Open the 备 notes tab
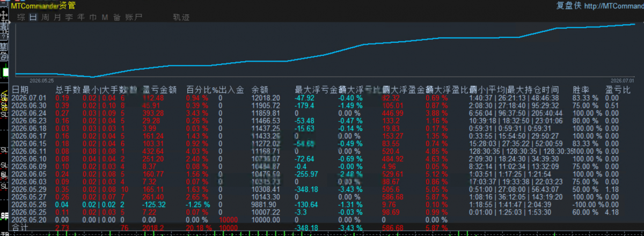Viewport: 644px width, 236px height. click(116, 17)
